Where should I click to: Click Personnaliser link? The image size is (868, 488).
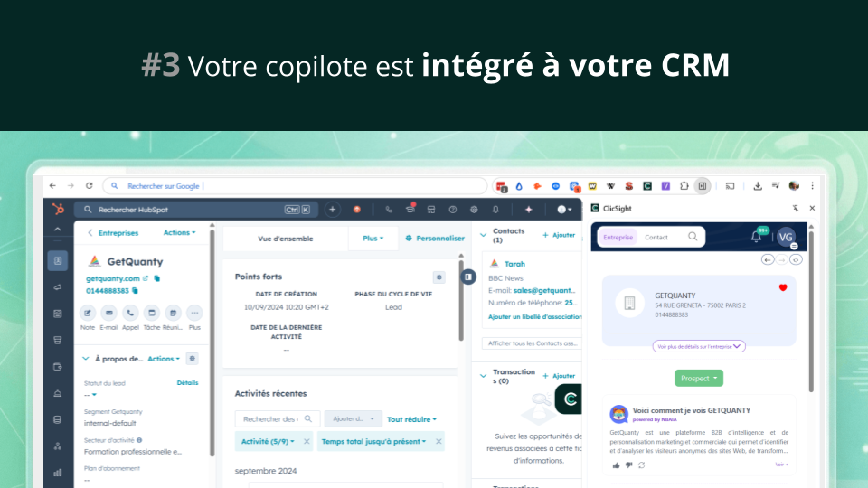435,239
